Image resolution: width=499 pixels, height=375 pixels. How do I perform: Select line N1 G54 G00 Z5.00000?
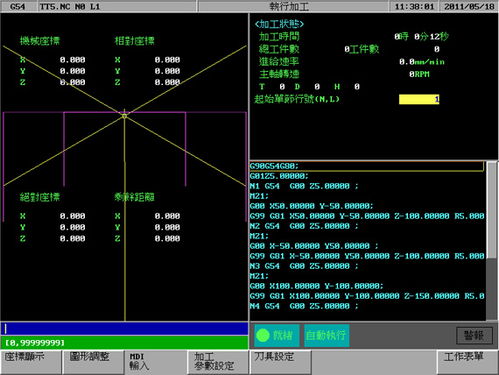pyautogui.click(x=304, y=186)
